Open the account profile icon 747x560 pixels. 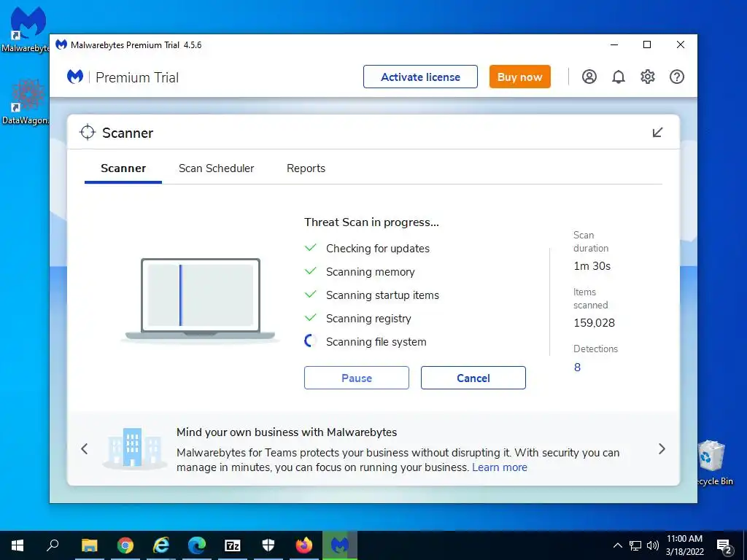tap(589, 77)
